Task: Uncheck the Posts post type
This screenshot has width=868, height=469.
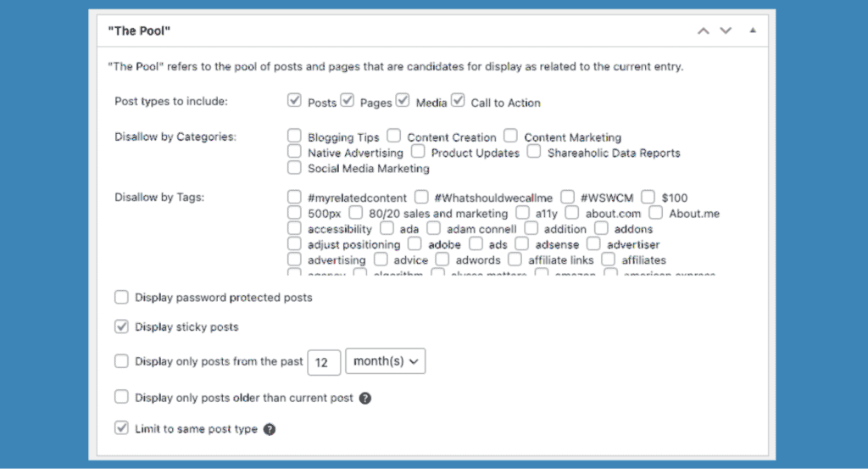Action: tap(294, 101)
